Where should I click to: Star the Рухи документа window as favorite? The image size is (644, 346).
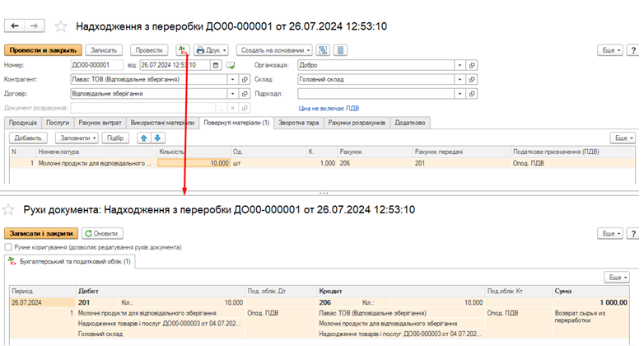(11, 210)
